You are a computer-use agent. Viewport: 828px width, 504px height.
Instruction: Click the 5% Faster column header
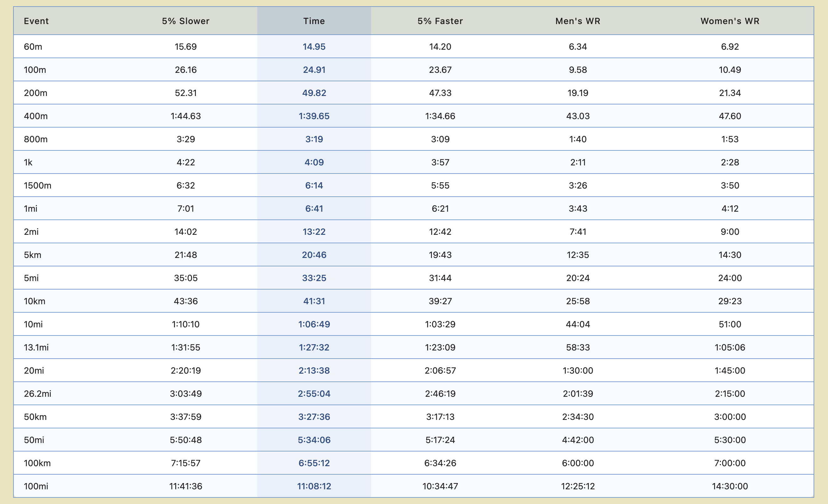tap(441, 21)
